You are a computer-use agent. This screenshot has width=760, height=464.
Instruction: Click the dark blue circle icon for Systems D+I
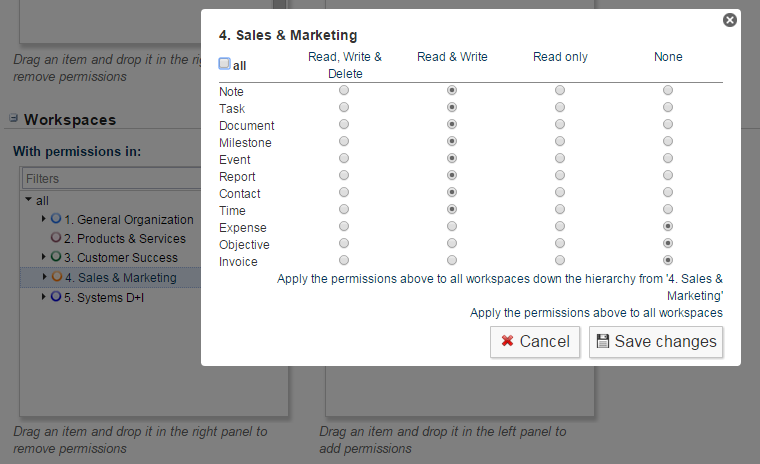click(56, 296)
